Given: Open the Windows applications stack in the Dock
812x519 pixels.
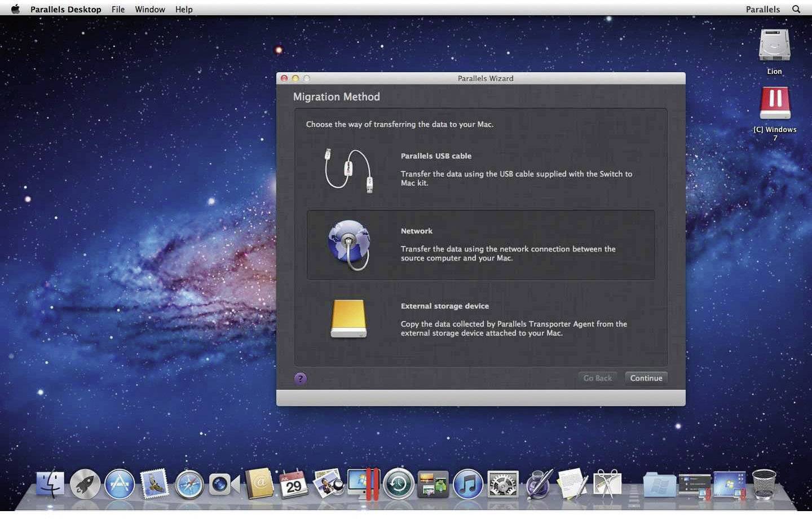Looking at the screenshot, I should (695, 485).
